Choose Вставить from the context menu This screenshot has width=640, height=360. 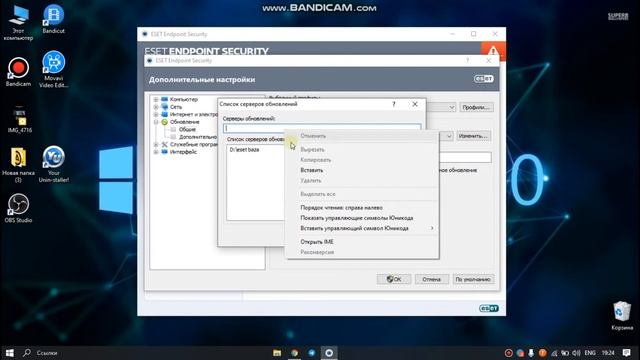pyautogui.click(x=312, y=170)
